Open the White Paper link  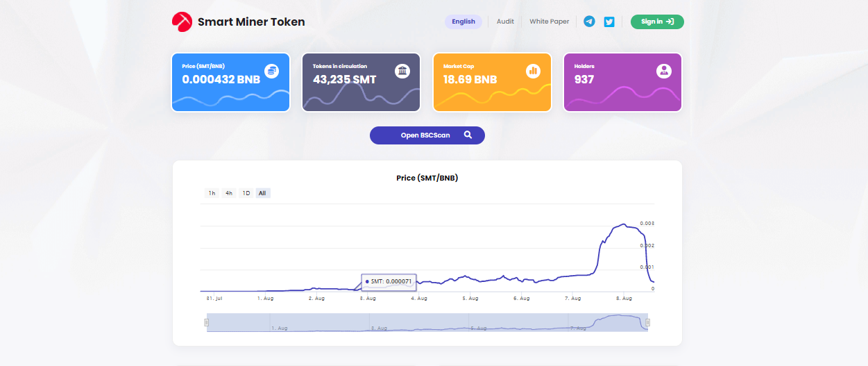(x=549, y=22)
